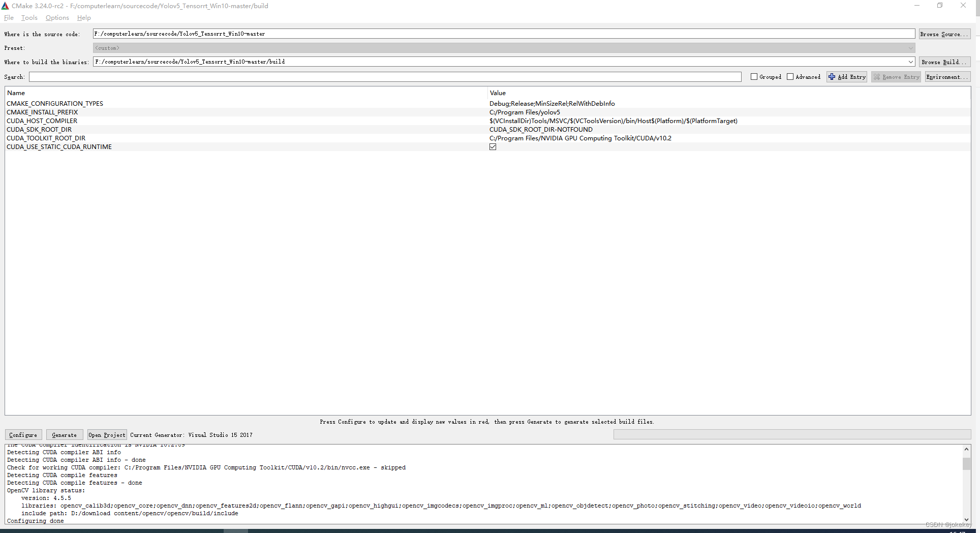Enable the Advanced checkbox
Viewport: 980px width, 533px height.
(x=790, y=76)
